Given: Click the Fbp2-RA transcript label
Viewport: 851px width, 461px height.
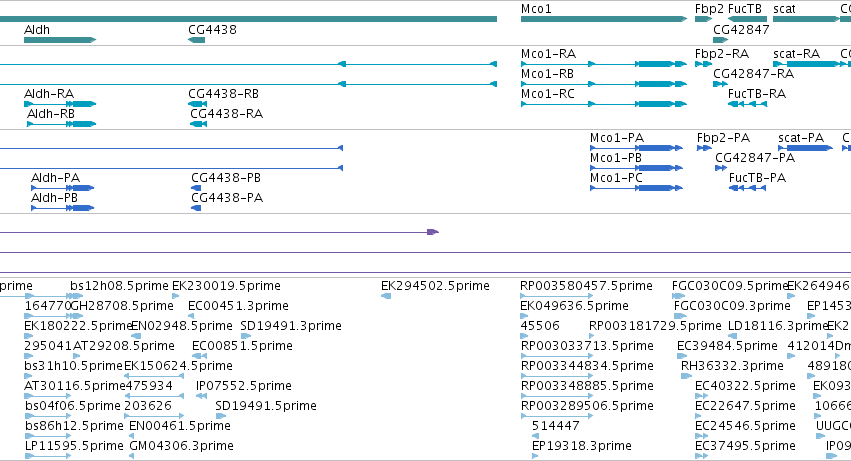Looking at the screenshot, I should tap(722, 54).
